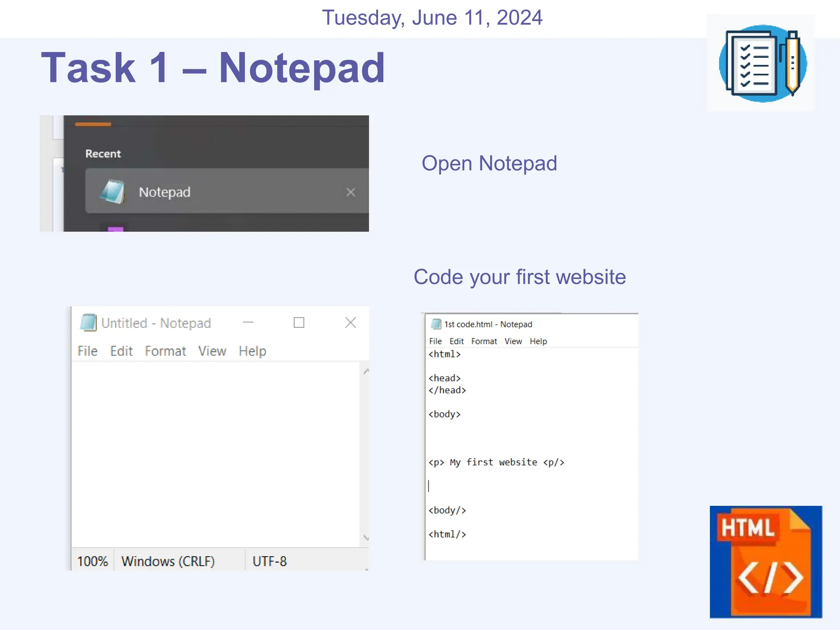Click the 'Task 1 – Notepad' heading
The height and width of the screenshot is (630, 840).
pyautogui.click(x=213, y=68)
